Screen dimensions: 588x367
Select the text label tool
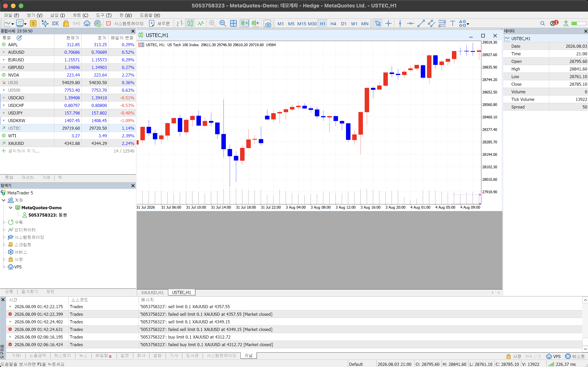point(452,24)
